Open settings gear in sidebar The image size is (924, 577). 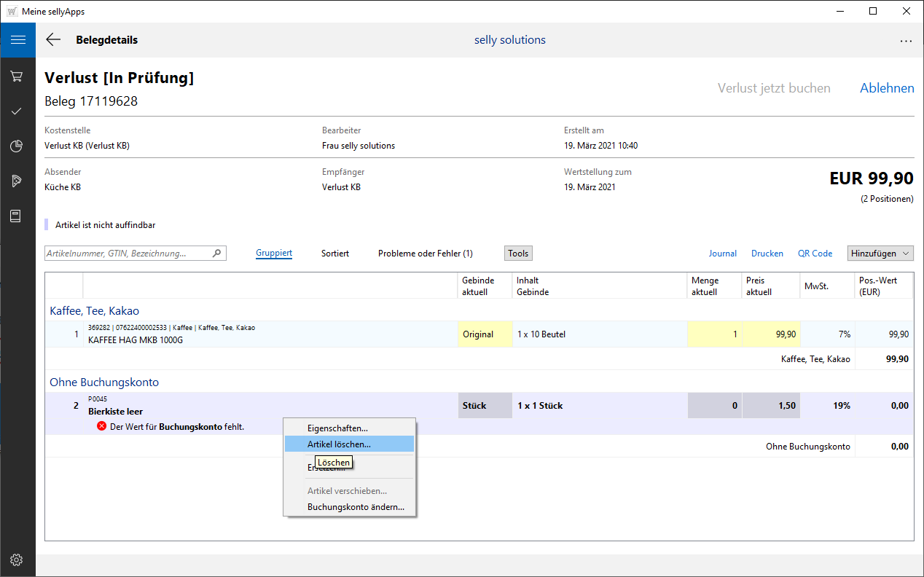[17, 560]
